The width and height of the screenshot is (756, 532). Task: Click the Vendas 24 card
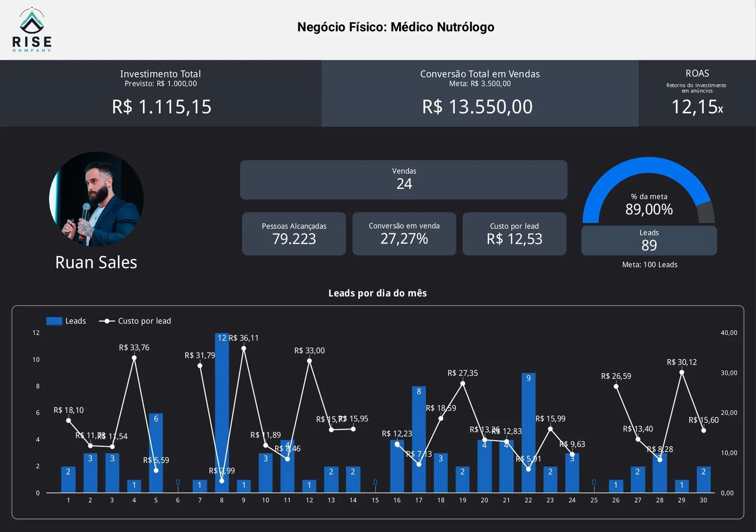[x=404, y=180]
